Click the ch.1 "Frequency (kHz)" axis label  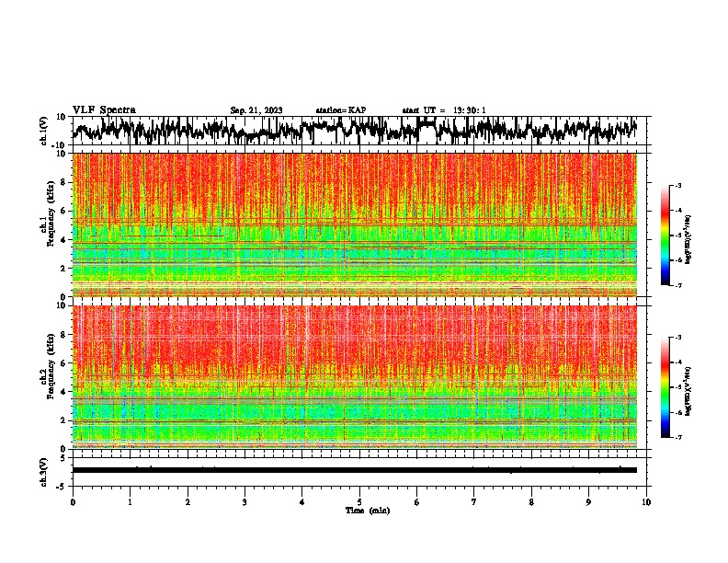(x=51, y=214)
